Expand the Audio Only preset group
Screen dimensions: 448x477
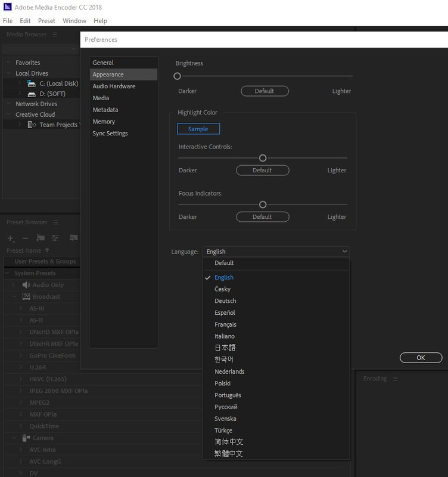[13, 285]
